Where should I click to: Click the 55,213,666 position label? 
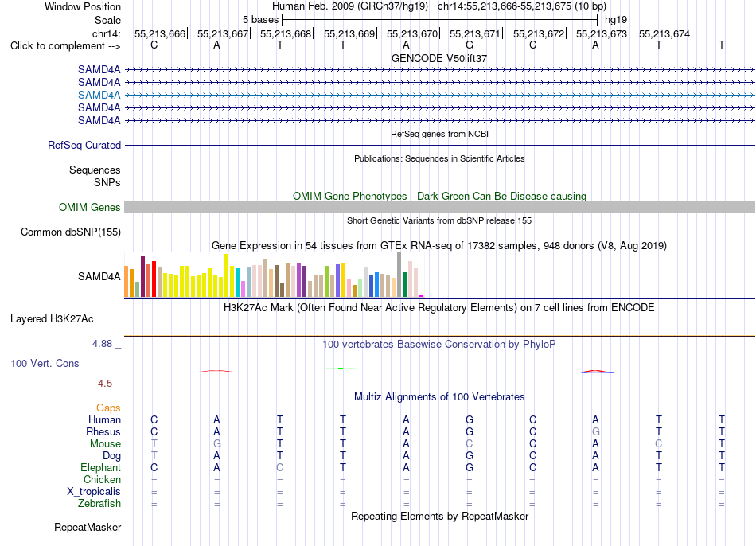tap(160, 33)
